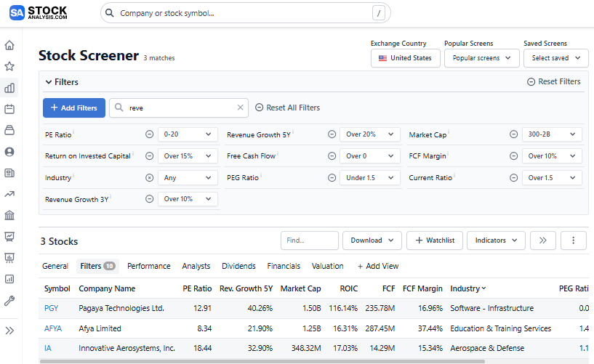Switch to the Financials tab
Image resolution: width=594 pixels, height=364 pixels.
[284, 266]
